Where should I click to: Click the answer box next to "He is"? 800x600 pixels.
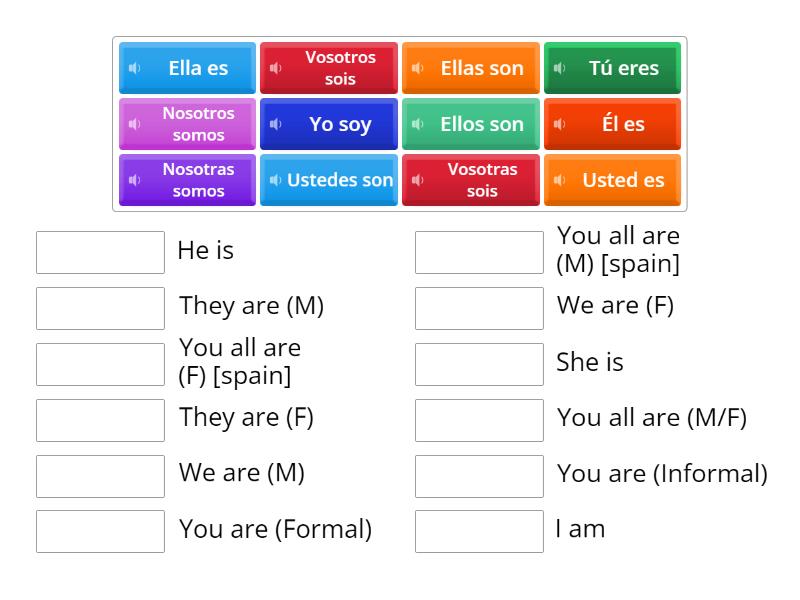tap(100, 252)
